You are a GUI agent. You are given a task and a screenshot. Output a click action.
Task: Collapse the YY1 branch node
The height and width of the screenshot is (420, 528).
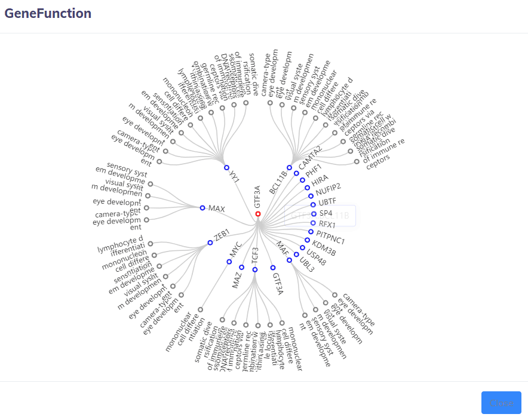226,167
